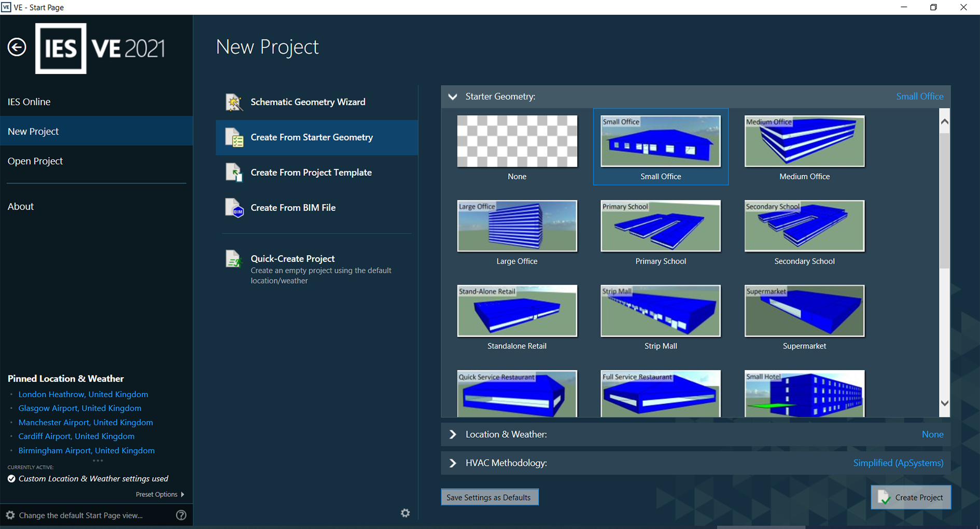This screenshot has height=529, width=980.
Task: Expand the HVAC Methodology section
Action: point(453,463)
